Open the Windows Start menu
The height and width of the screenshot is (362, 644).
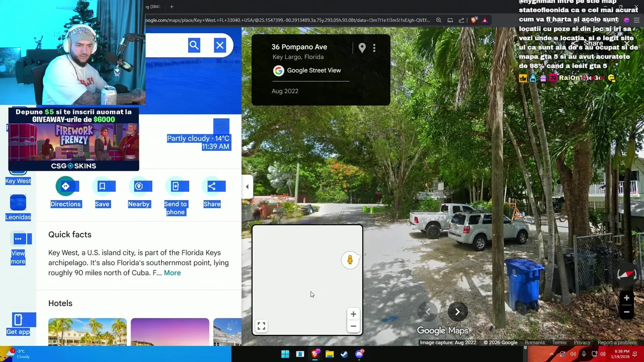click(285, 354)
